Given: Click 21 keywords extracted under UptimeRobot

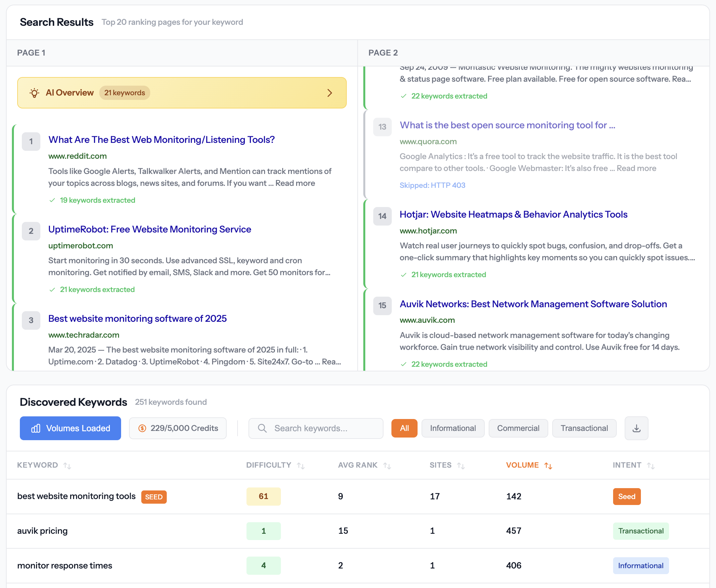Looking at the screenshot, I should [x=97, y=290].
